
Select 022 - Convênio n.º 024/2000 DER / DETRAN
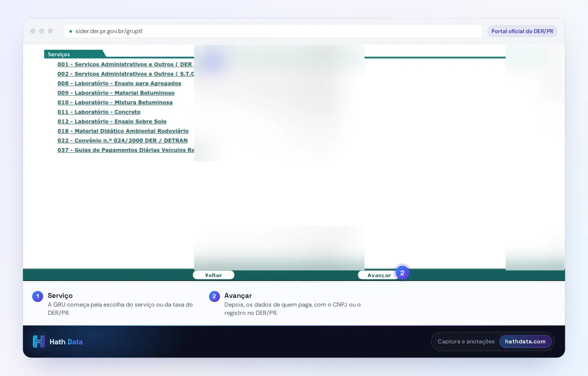(122, 141)
